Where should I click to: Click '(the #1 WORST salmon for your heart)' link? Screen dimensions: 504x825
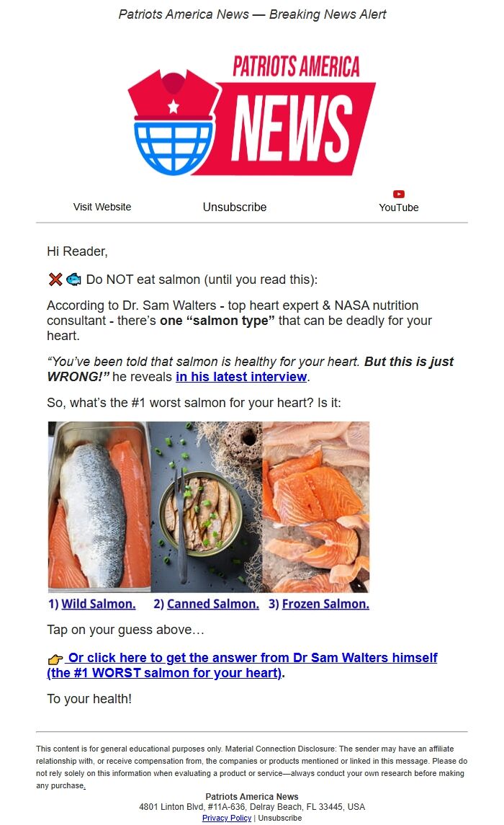coord(164,673)
